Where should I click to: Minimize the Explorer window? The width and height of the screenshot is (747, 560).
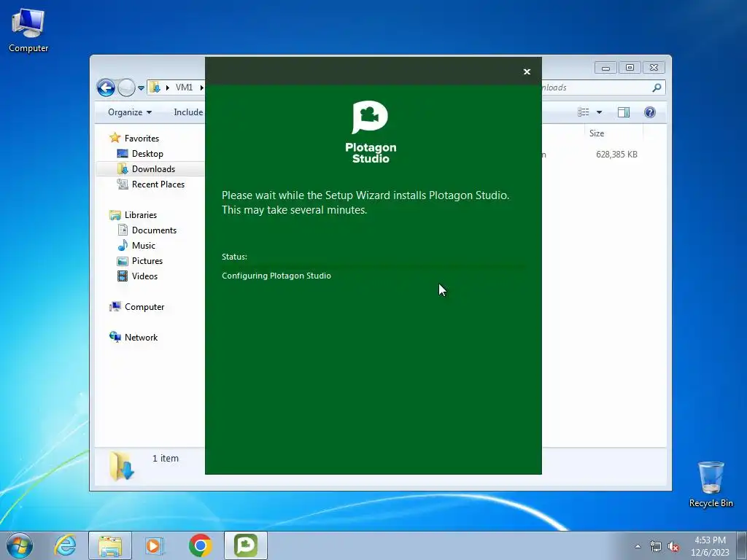[605, 68]
